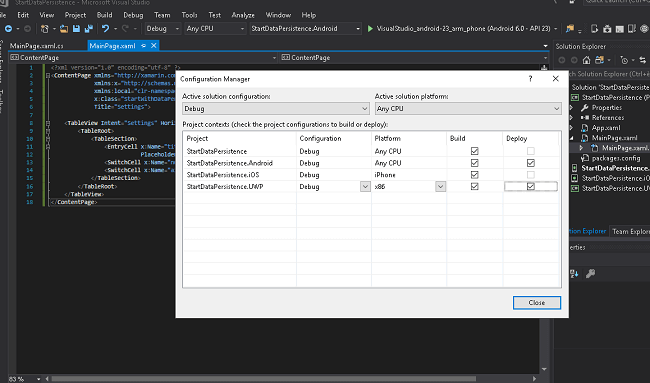Start debugging with the green play icon
This screenshot has width=650, height=383.
click(x=371, y=29)
